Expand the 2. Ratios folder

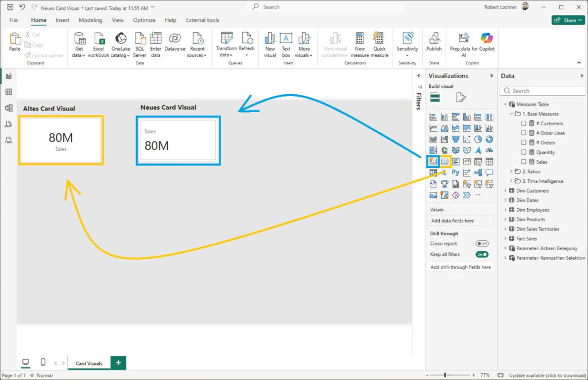coord(511,171)
